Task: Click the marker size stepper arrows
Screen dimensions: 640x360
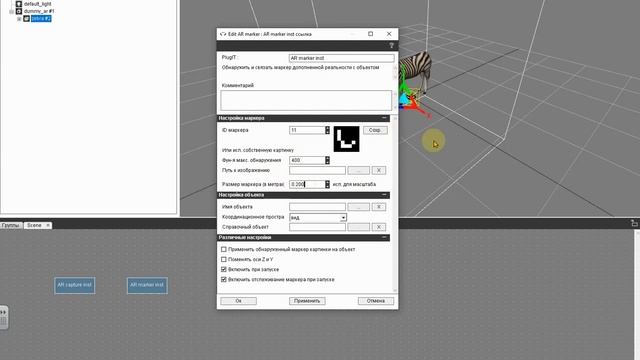Action: [327, 184]
